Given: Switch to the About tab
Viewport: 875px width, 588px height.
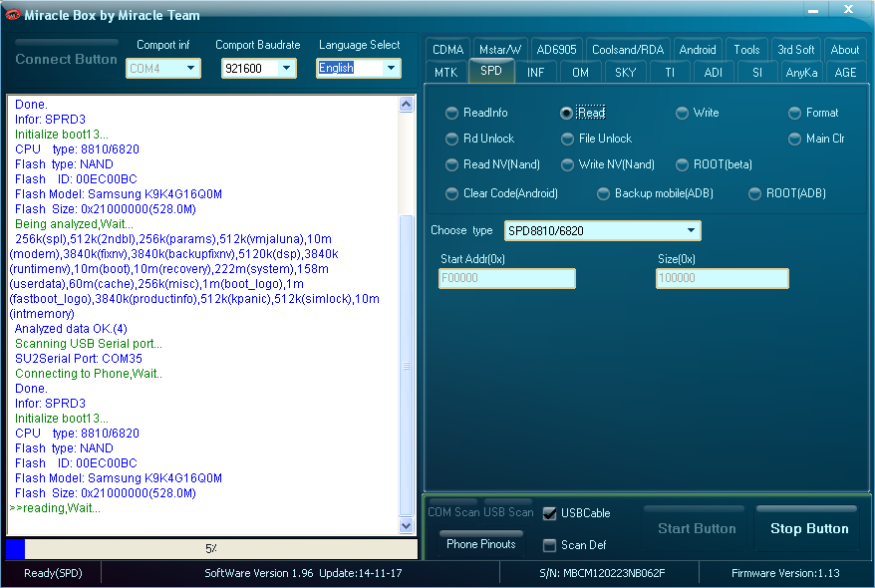Looking at the screenshot, I should [845, 50].
